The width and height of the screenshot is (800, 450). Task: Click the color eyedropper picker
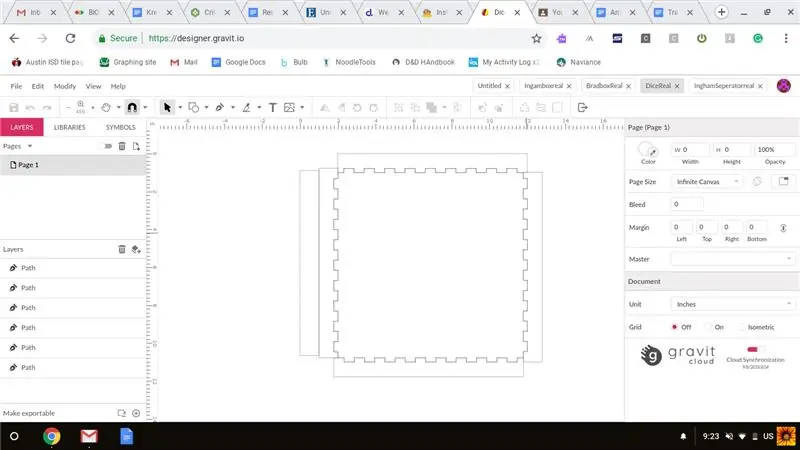pos(653,153)
